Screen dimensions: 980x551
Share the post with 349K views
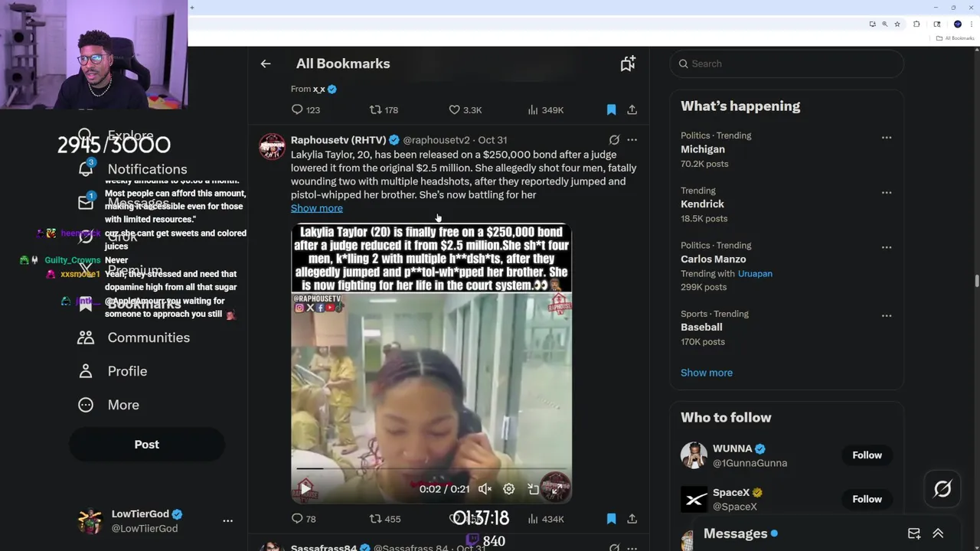click(632, 110)
